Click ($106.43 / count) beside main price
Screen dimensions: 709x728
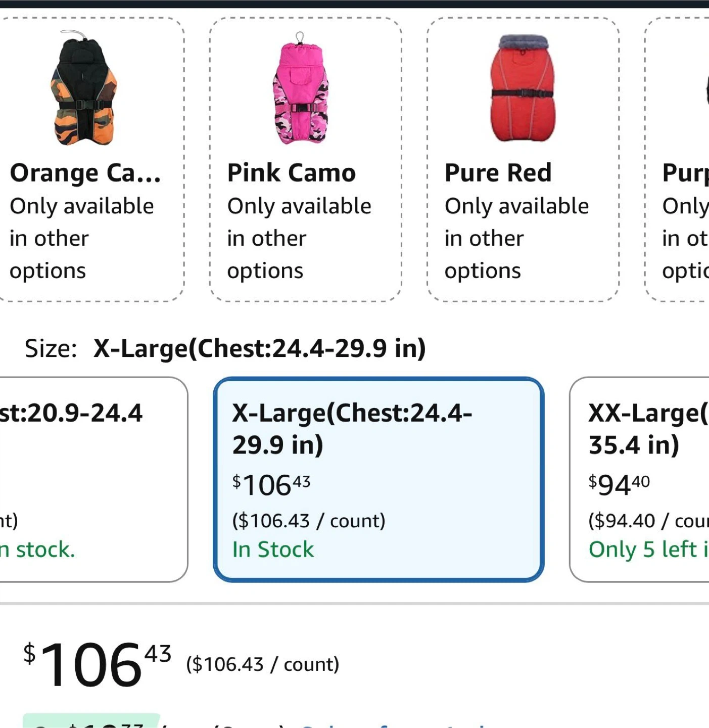(262, 664)
